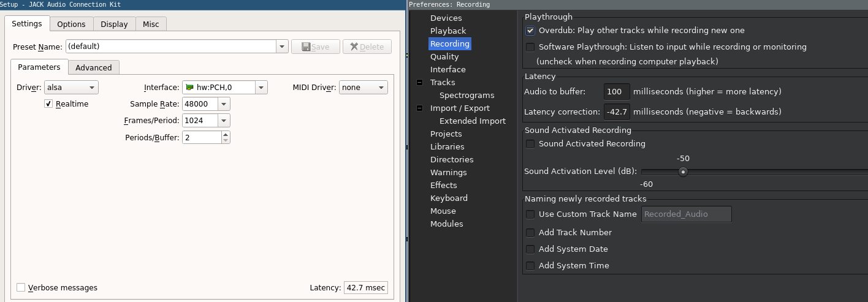Switch to the Options tab

pos(71,25)
